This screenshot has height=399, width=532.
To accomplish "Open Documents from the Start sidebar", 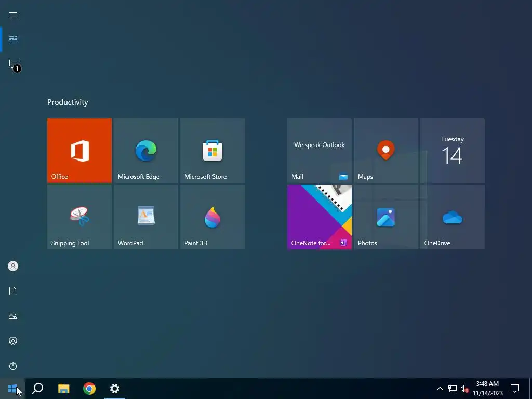I will pyautogui.click(x=13, y=291).
